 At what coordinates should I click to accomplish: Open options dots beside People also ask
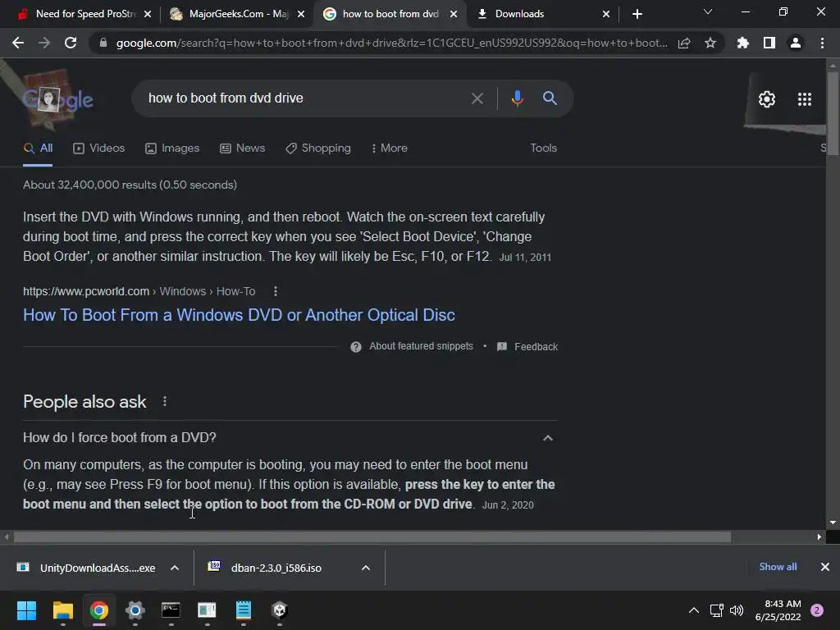164,401
